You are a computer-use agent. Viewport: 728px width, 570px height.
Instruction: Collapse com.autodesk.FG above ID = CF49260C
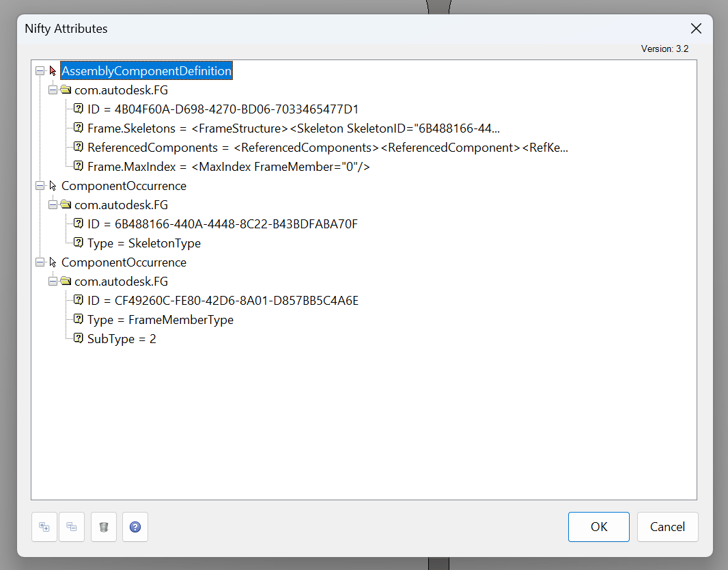[x=53, y=282]
